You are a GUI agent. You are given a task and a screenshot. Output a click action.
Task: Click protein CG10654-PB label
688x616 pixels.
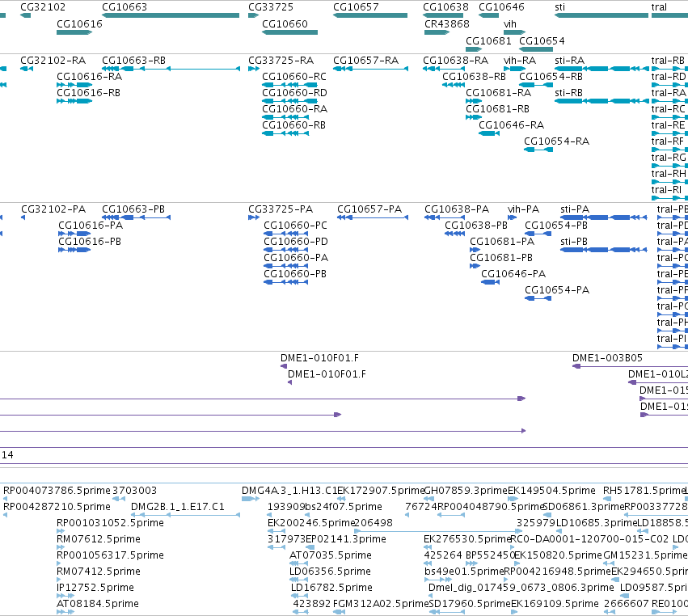pyautogui.click(x=556, y=226)
